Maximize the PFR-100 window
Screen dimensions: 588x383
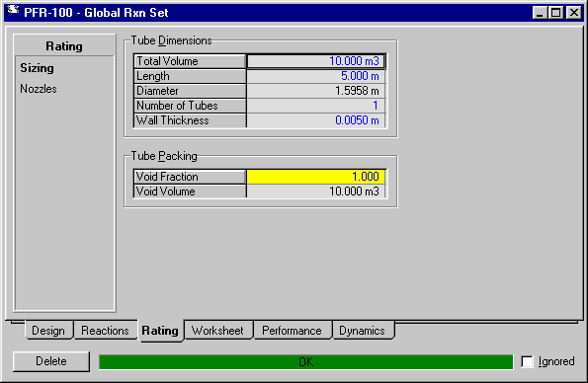[555, 13]
